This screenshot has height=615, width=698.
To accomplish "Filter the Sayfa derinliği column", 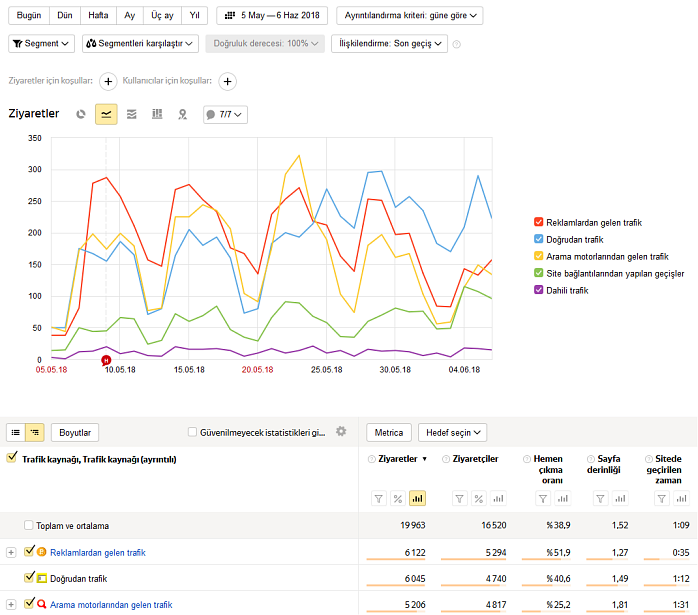I will (601, 498).
